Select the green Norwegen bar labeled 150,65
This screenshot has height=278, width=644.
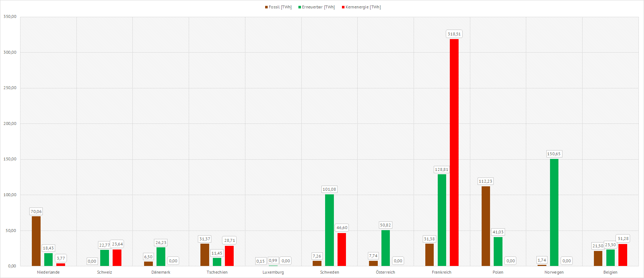pos(554,212)
